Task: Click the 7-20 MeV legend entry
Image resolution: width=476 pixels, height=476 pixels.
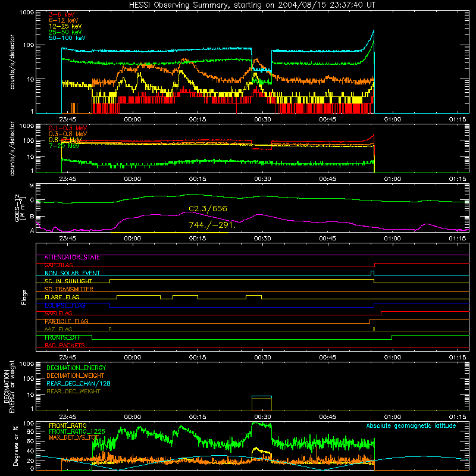Action: point(64,146)
